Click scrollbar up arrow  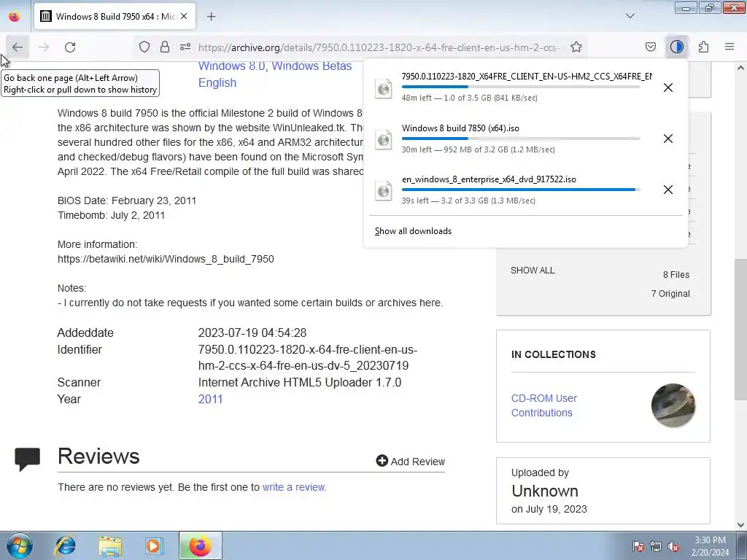pyautogui.click(x=740, y=68)
